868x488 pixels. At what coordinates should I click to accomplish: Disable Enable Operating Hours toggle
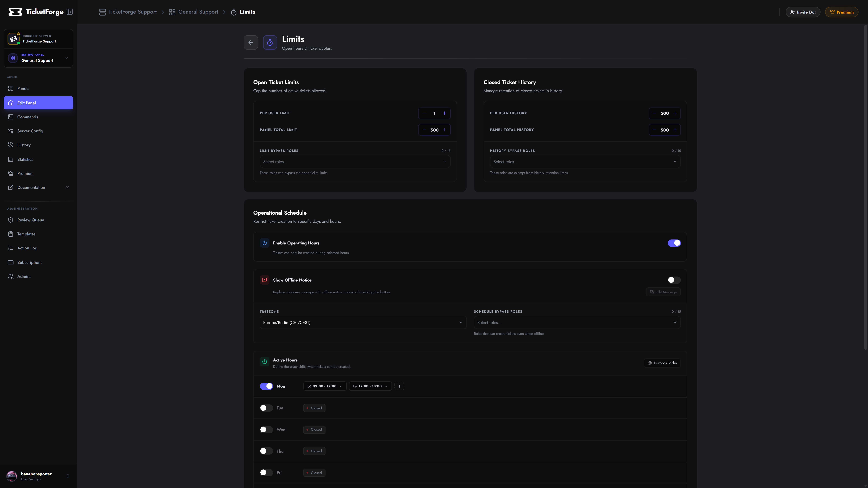[674, 243]
